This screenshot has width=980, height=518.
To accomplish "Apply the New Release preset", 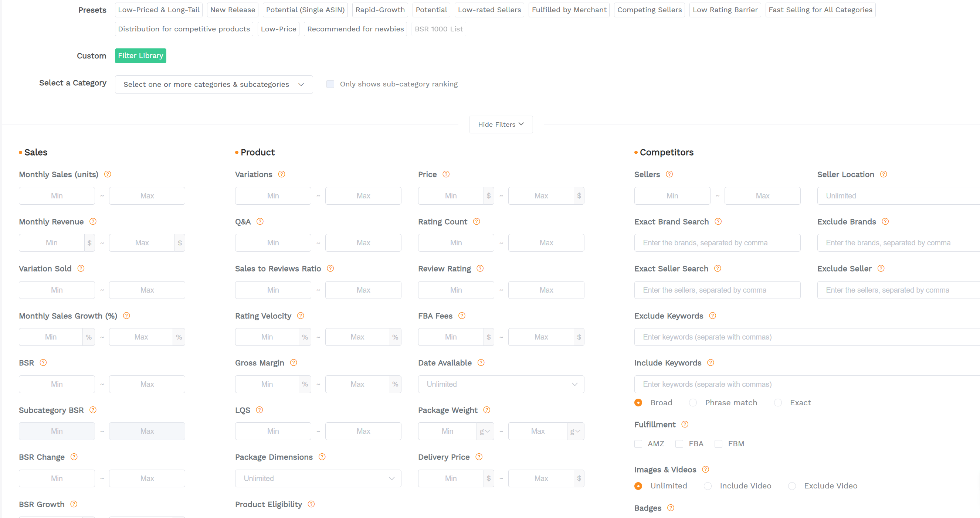I will (x=233, y=10).
